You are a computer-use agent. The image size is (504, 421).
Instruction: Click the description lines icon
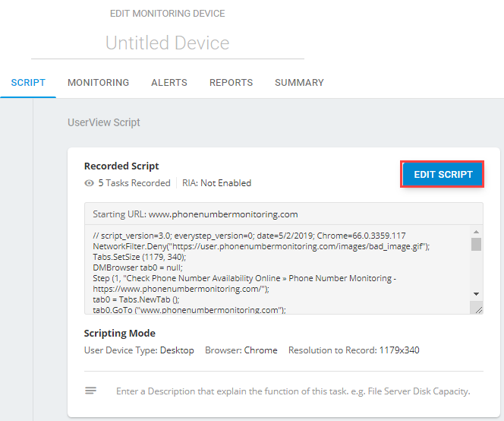pyautogui.click(x=90, y=391)
